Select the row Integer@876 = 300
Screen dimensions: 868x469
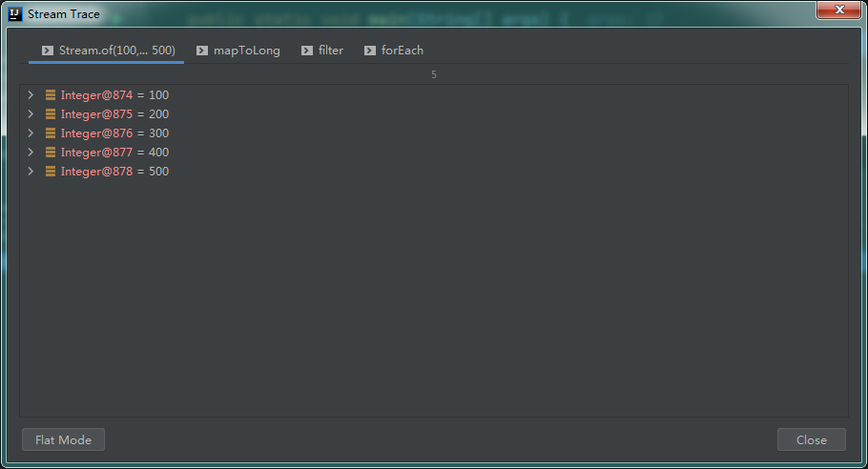434,133
